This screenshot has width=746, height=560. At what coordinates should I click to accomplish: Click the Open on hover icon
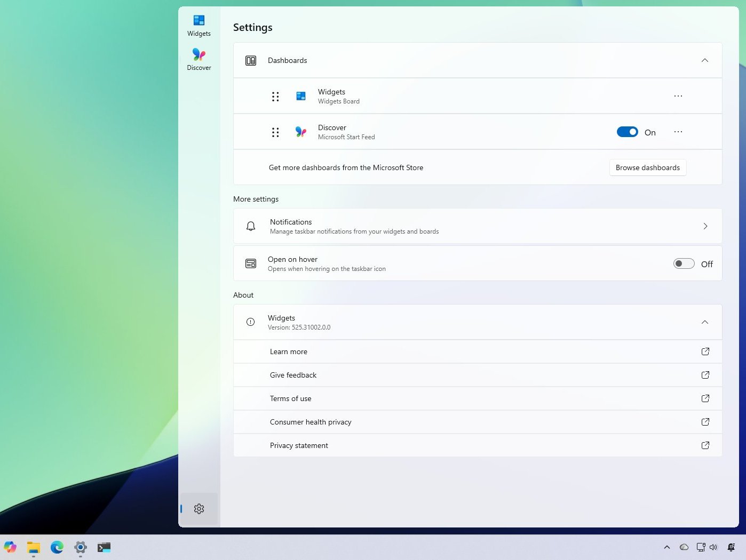click(x=250, y=263)
